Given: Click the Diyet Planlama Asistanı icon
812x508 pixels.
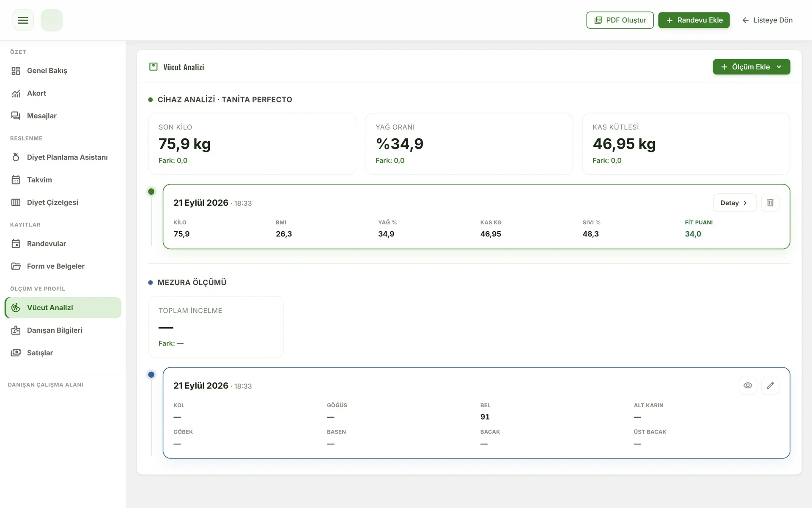Looking at the screenshot, I should coord(16,157).
